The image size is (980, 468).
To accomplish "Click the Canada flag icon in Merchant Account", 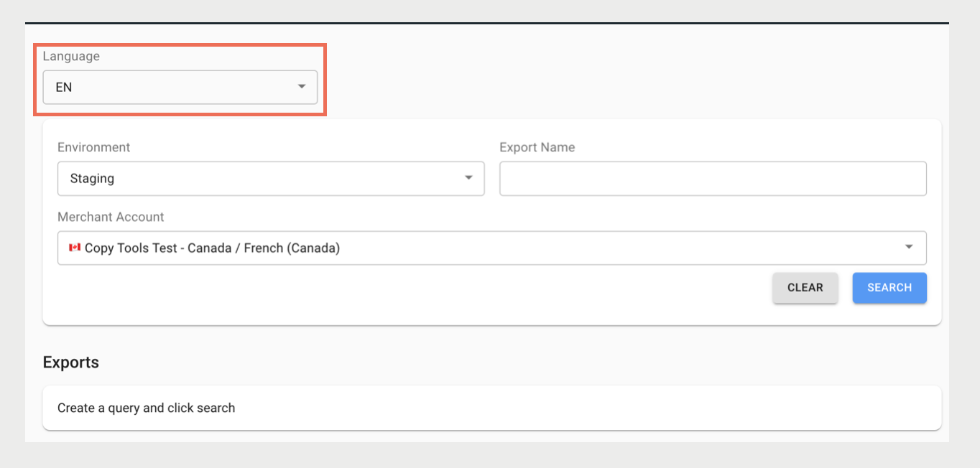I will 75,248.
